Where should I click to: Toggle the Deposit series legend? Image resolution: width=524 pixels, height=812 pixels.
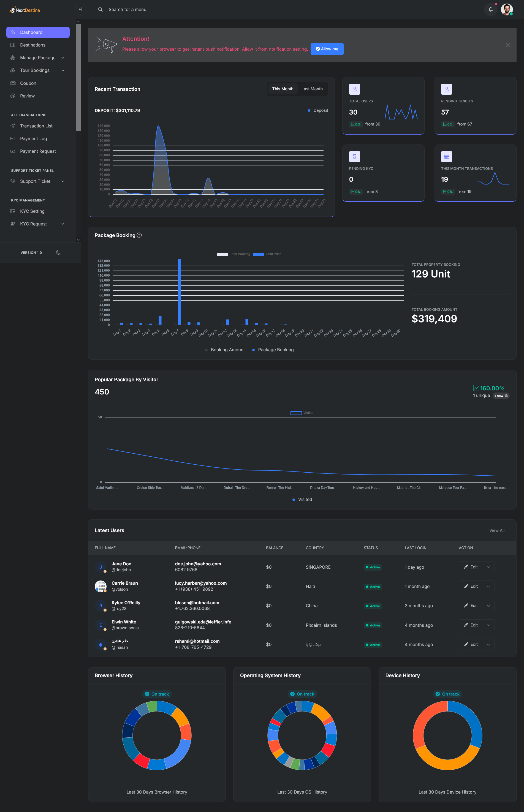[x=318, y=110]
